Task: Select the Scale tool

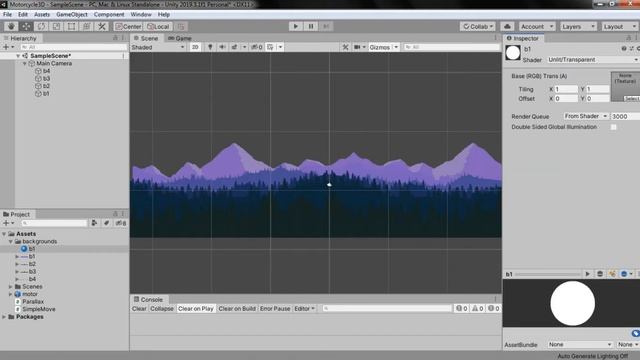Action: point(56,27)
